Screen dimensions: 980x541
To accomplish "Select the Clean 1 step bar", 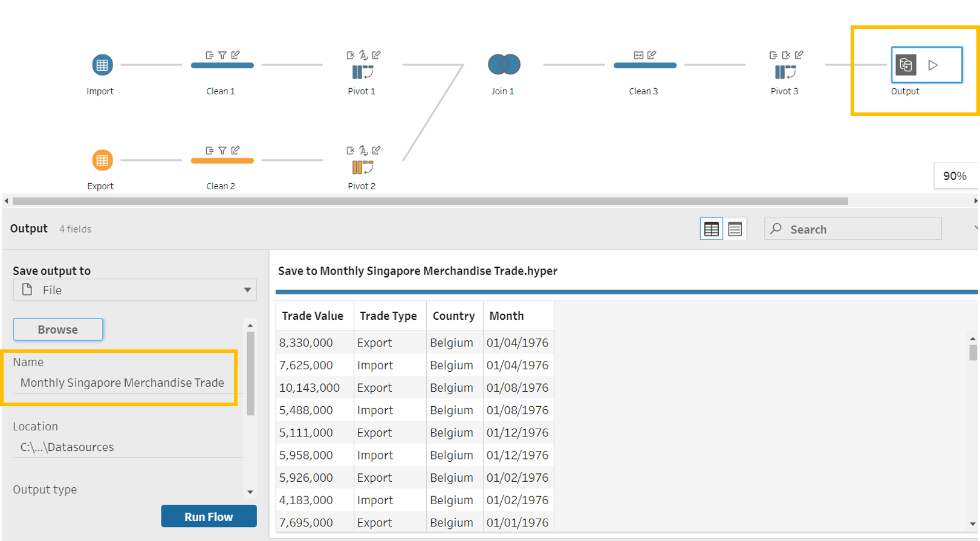I will 222,65.
